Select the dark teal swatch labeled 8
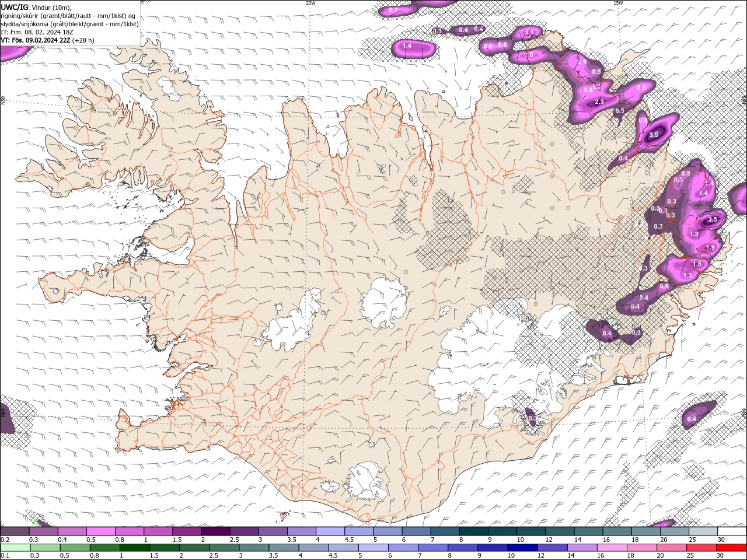Viewport: 747px width, 560px height. [473, 531]
